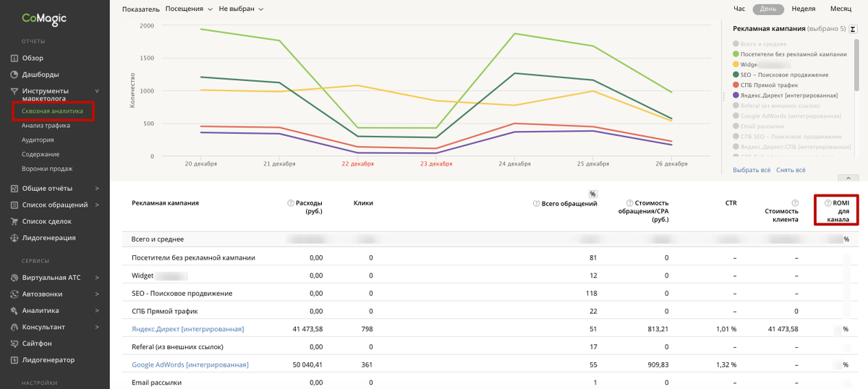The height and width of the screenshot is (389, 868).
Task: Open Яндекс.Директ [интегрированная] campaign link in table
Action: pyautogui.click(x=188, y=328)
